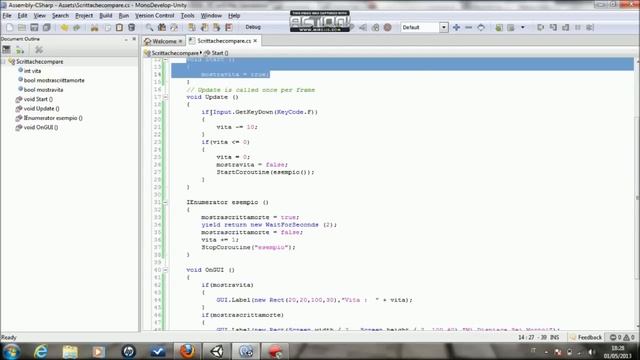640x360 pixels.
Task: Click the Open file toolbar icon
Action: point(22,27)
